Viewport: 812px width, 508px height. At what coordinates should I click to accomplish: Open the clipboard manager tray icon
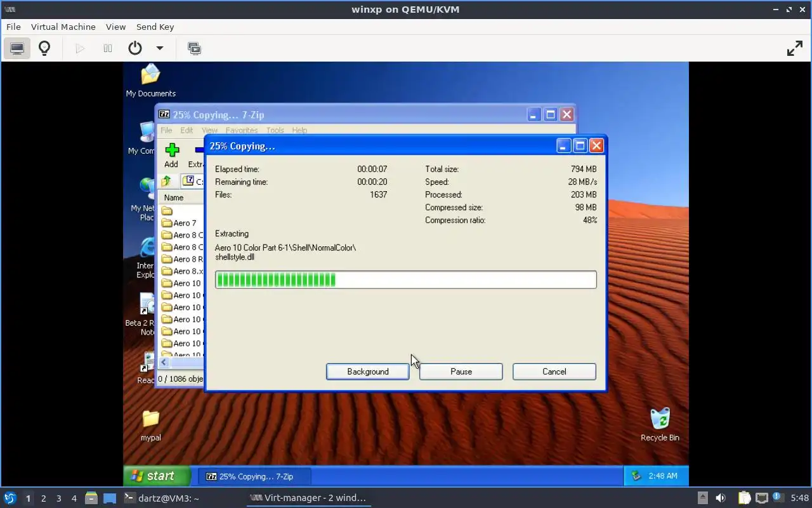744,498
